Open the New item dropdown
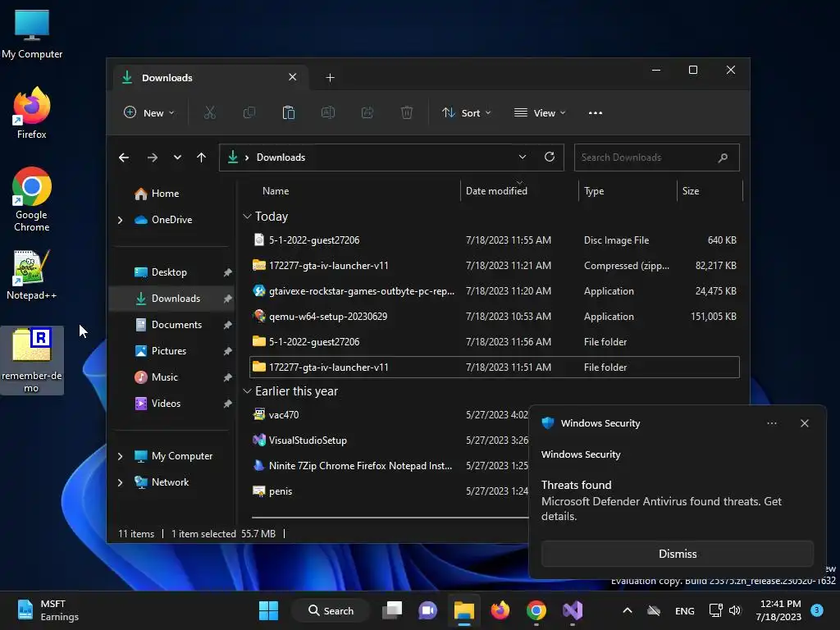 [149, 112]
